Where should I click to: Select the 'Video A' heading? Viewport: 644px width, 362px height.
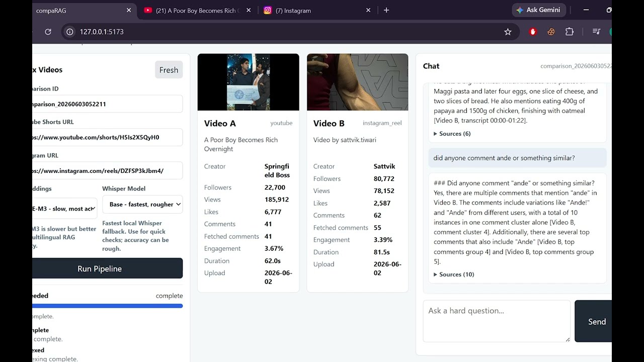point(220,123)
